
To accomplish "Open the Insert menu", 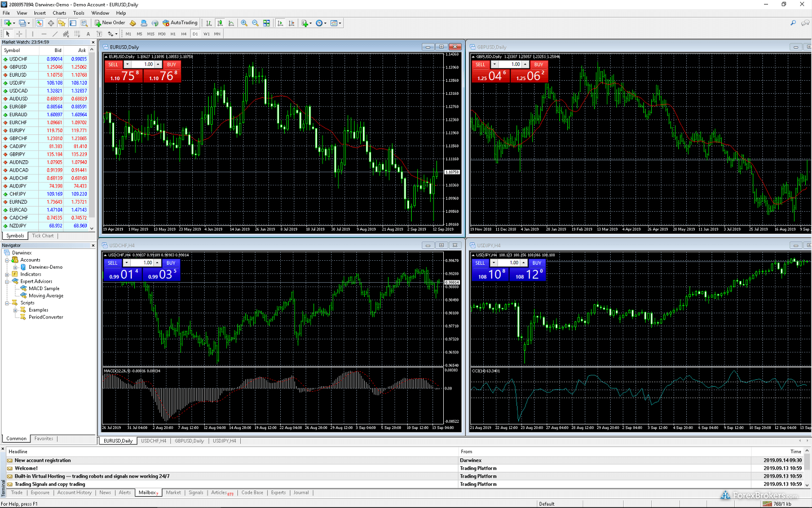I will pyautogui.click(x=40, y=13).
